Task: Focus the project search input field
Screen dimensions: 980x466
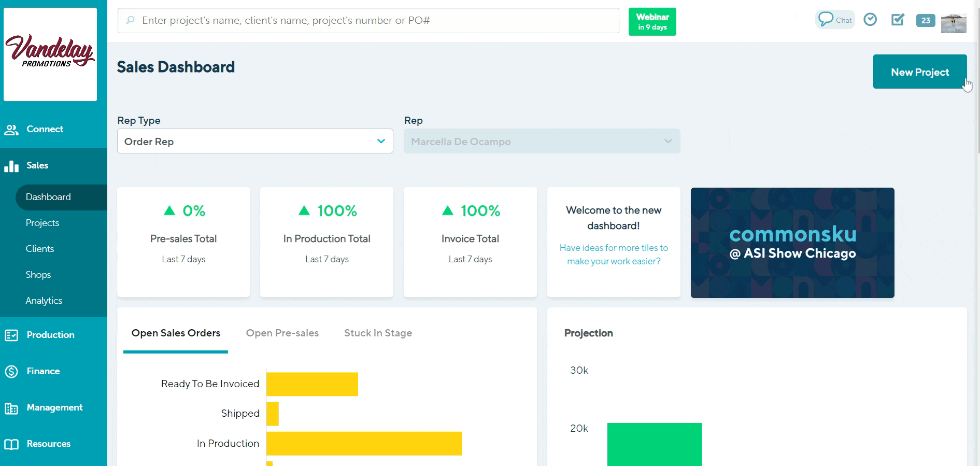Action: pos(368,20)
